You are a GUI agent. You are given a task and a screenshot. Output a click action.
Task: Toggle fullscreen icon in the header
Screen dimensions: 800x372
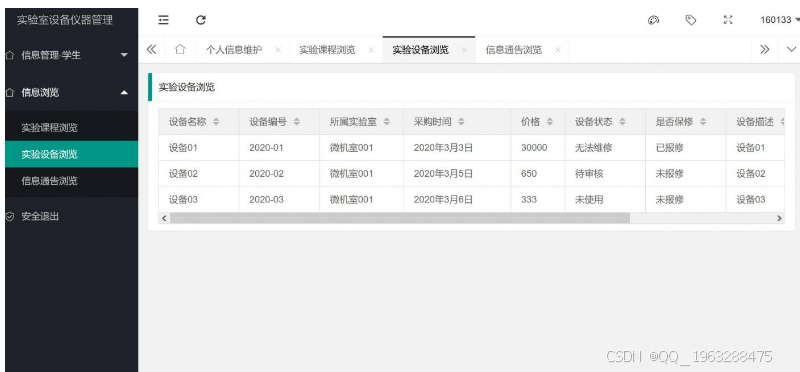728,20
